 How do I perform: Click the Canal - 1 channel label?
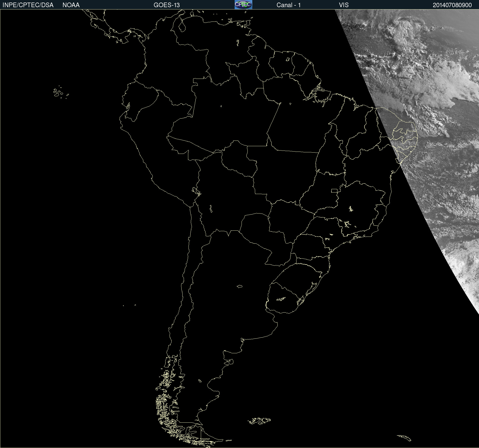point(288,5)
